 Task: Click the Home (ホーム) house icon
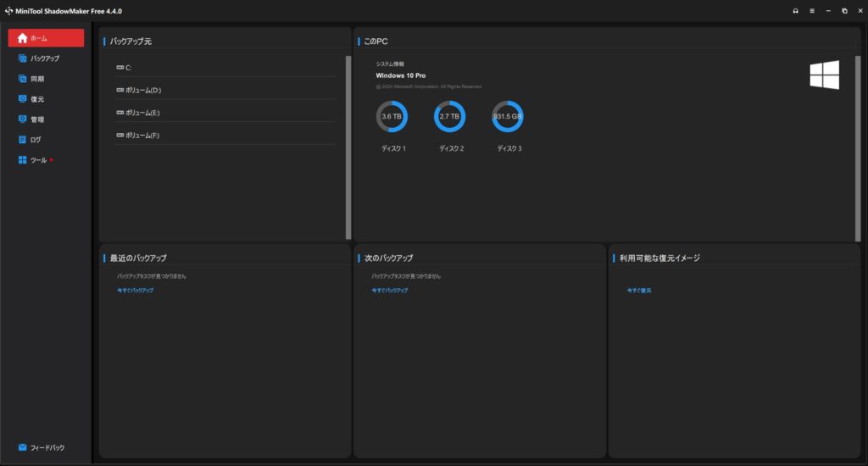click(x=23, y=38)
